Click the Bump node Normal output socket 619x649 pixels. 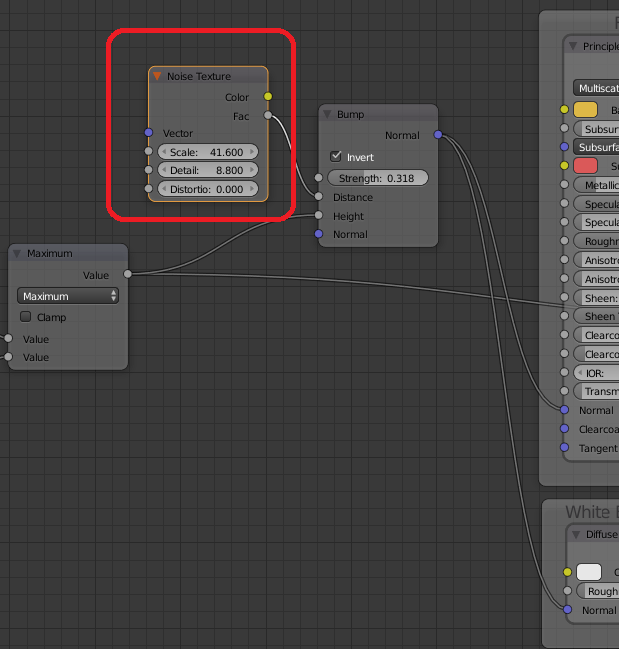(438, 135)
